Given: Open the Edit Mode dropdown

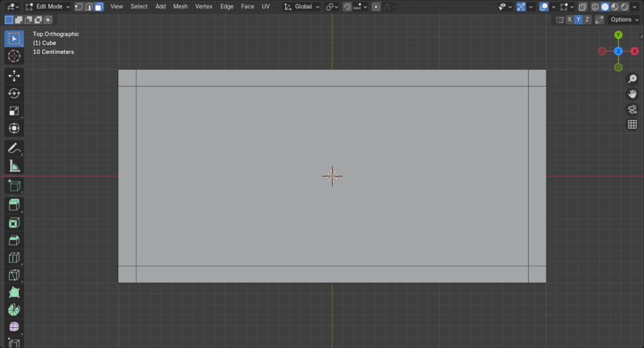Looking at the screenshot, I should (48, 6).
